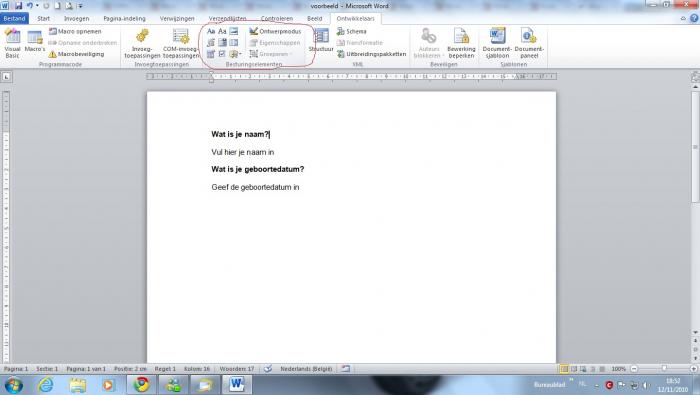
Task: Open the Visual Basic editor
Action: click(x=12, y=43)
